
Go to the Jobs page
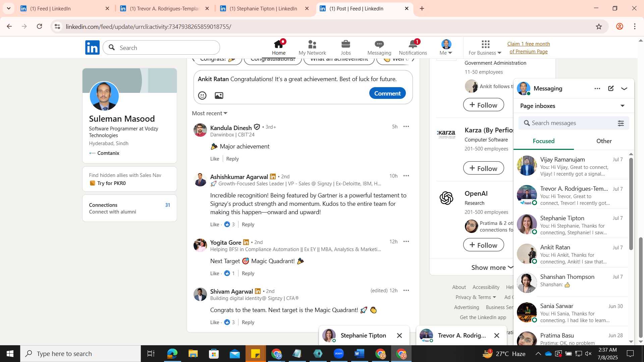pos(345,47)
